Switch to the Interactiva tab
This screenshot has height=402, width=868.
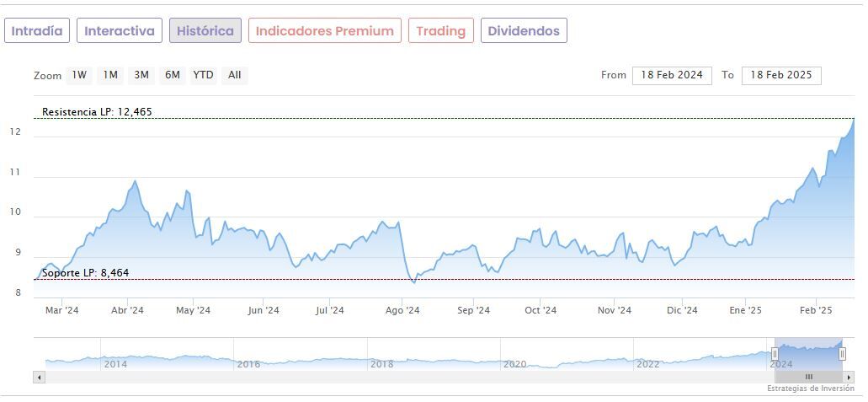120,31
